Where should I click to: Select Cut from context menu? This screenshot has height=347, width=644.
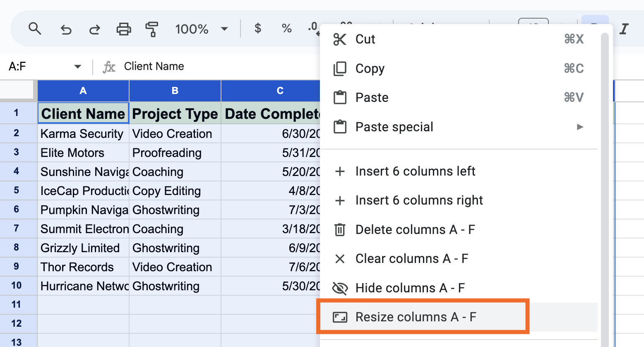click(459, 39)
